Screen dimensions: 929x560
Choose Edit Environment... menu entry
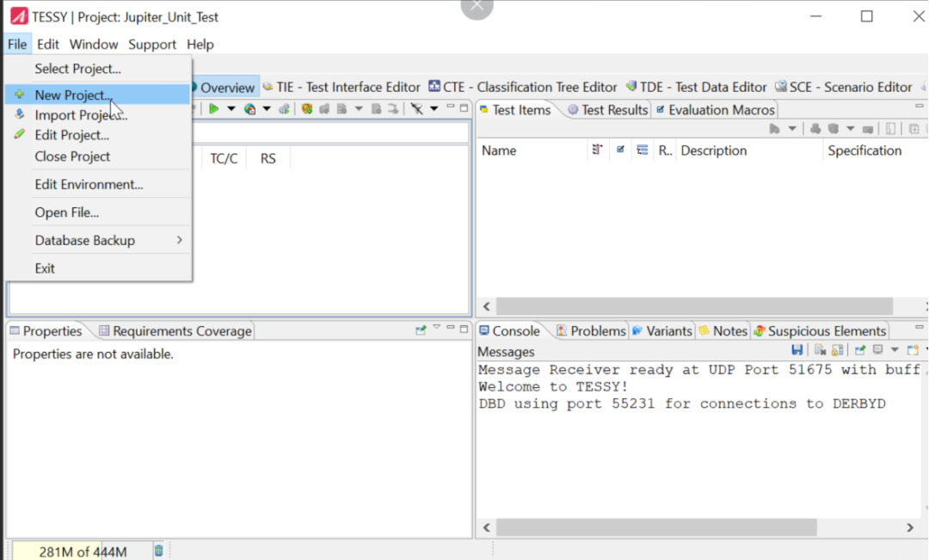(98, 184)
